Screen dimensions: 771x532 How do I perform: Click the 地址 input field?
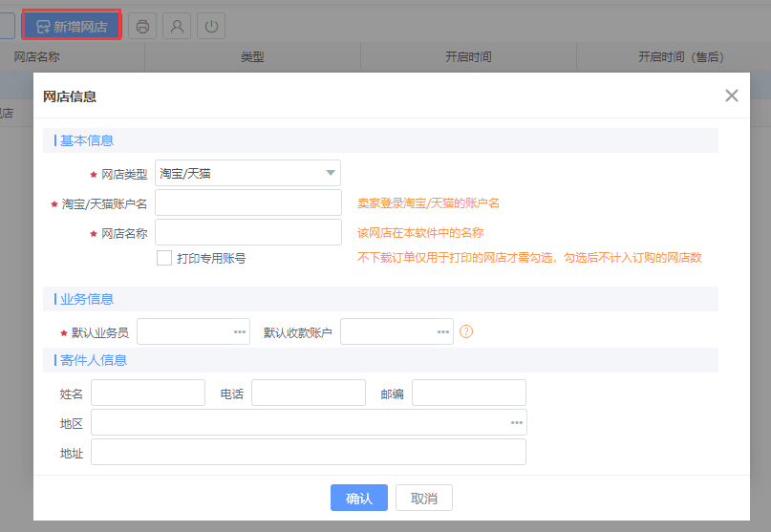[x=309, y=452]
